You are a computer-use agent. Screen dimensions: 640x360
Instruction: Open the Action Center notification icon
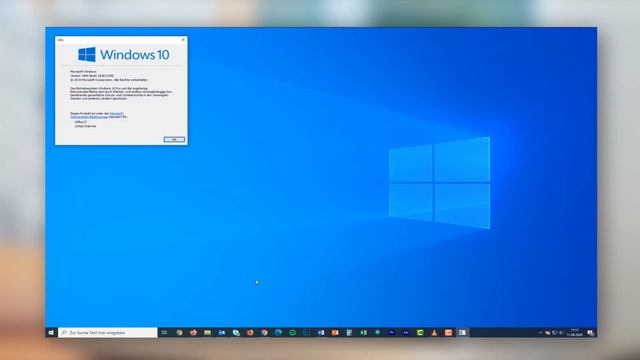[x=590, y=333]
